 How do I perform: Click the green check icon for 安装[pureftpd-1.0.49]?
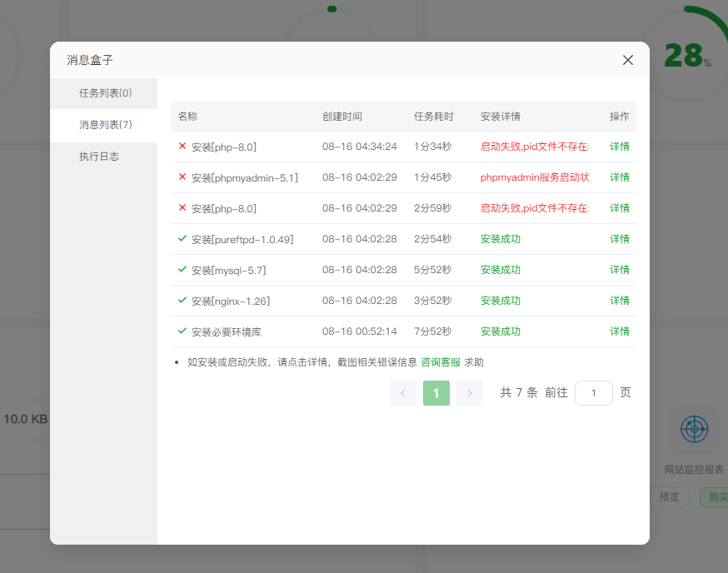[182, 239]
